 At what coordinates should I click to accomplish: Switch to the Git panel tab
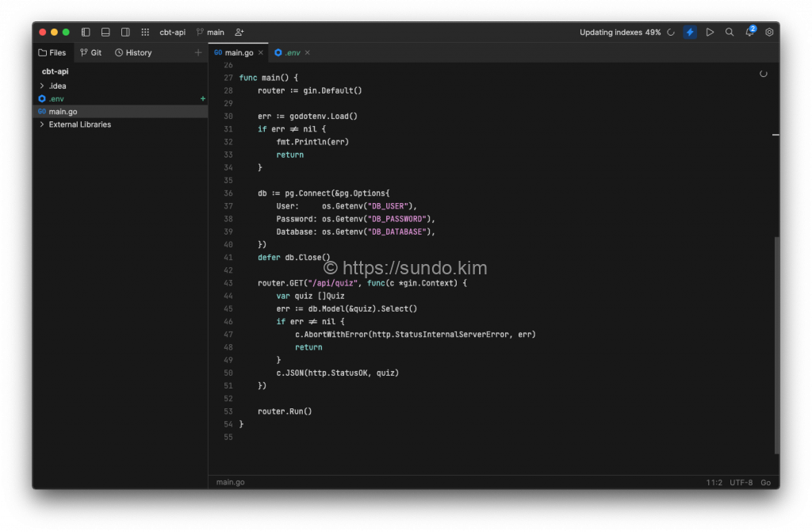pyautogui.click(x=91, y=53)
